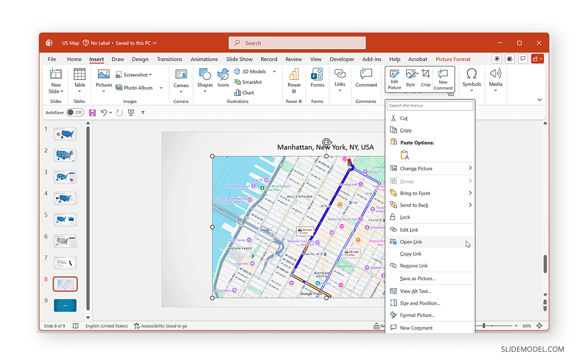
Task: Click the Undo arrow icon
Action: pyautogui.click(x=104, y=113)
